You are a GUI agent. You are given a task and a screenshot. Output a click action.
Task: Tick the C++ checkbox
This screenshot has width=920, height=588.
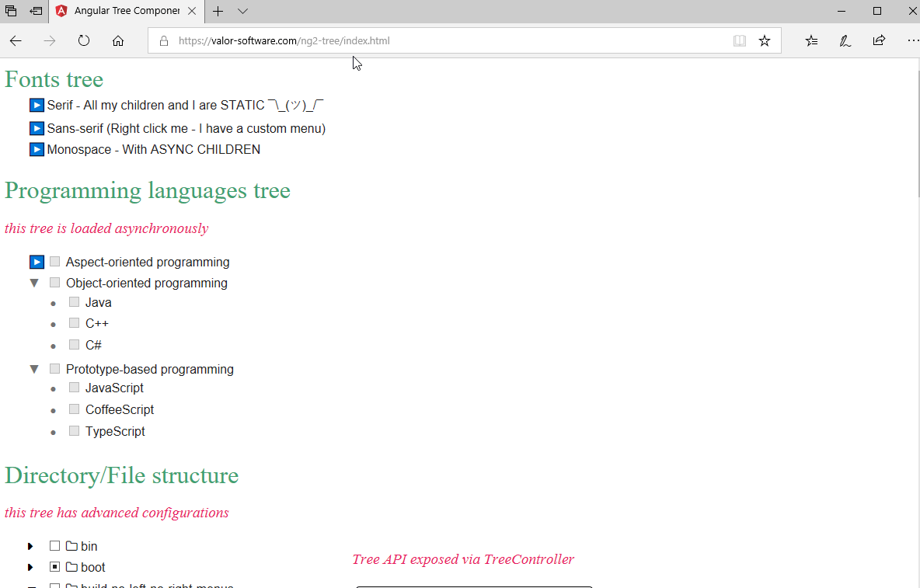[74, 322]
